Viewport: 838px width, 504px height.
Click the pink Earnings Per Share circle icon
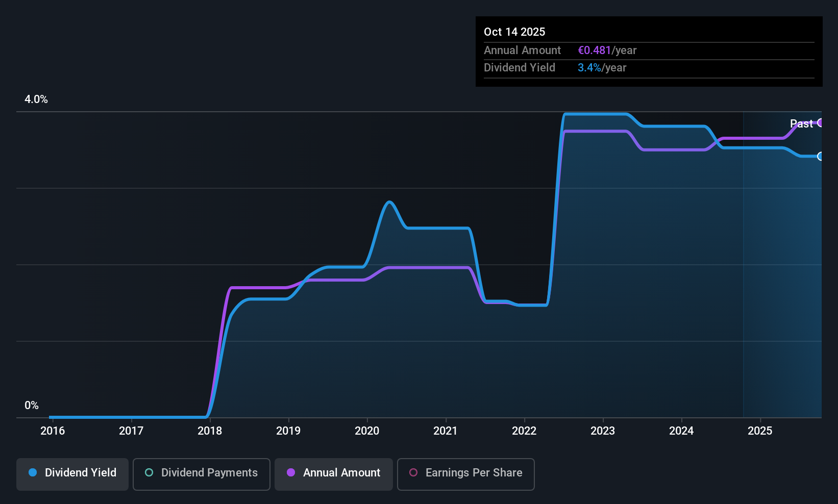tap(413, 473)
